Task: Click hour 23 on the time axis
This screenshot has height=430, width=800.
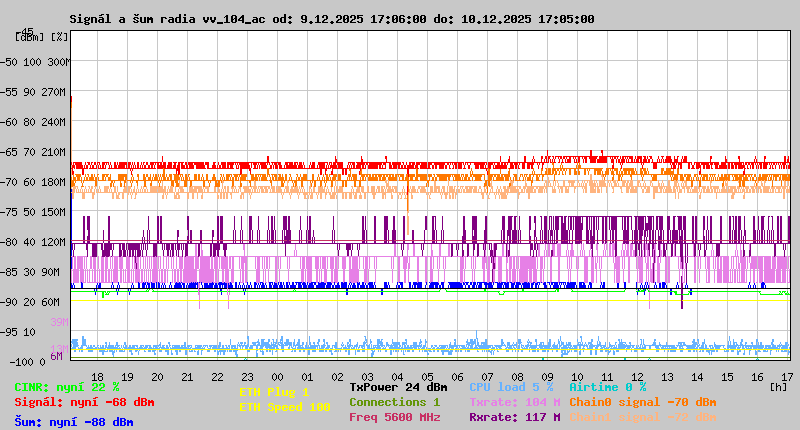Action: click(247, 377)
